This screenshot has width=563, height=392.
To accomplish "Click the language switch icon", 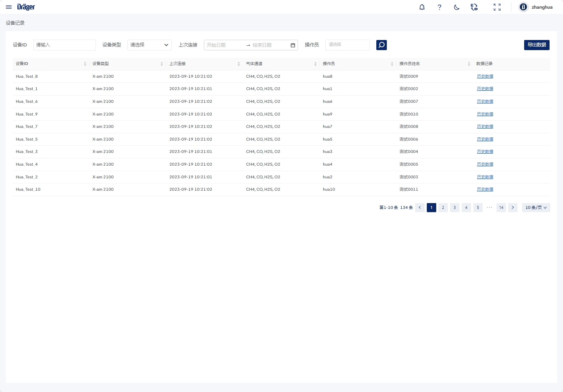I will [x=474, y=7].
